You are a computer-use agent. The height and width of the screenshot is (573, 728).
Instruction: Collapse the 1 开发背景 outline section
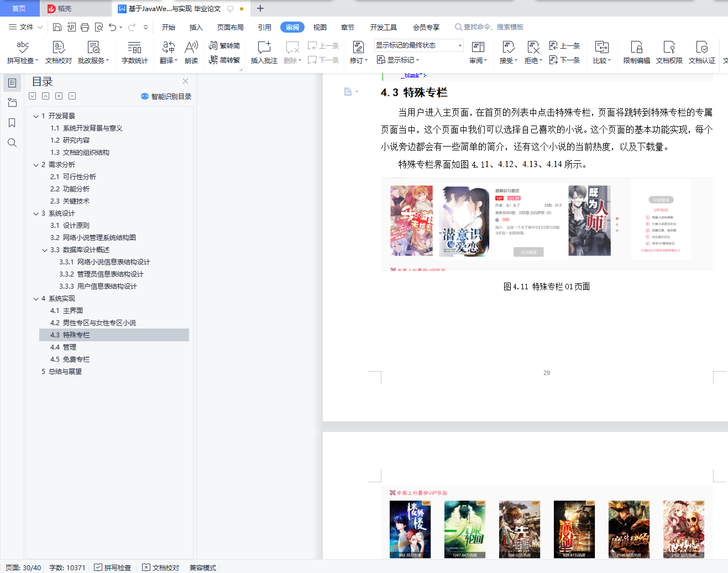click(36, 116)
